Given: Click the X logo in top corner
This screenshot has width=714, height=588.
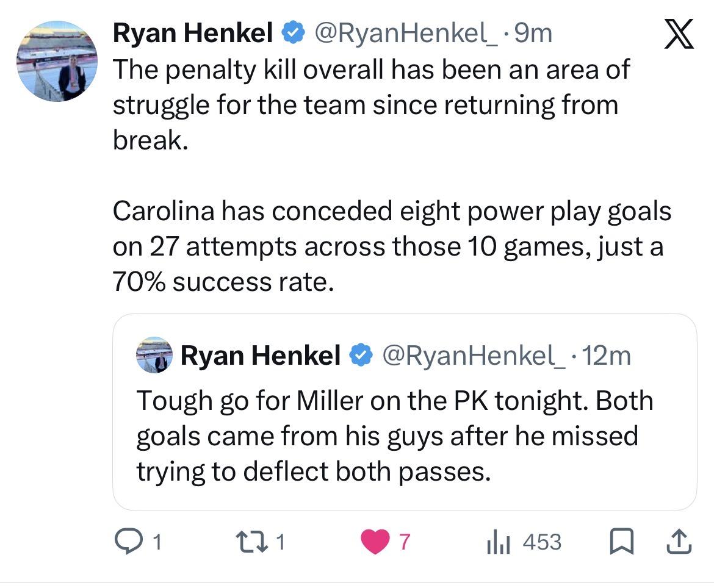Looking at the screenshot, I should (x=677, y=35).
